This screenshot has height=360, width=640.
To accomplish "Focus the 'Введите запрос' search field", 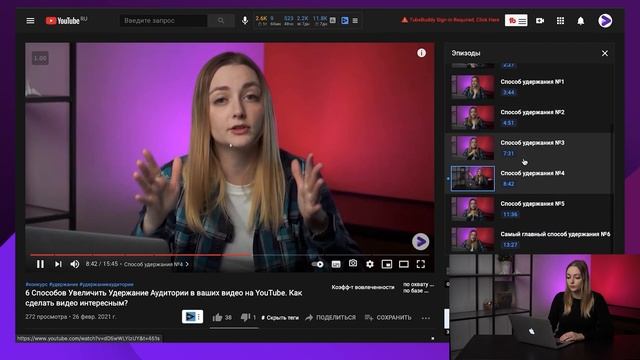I will tap(163, 20).
